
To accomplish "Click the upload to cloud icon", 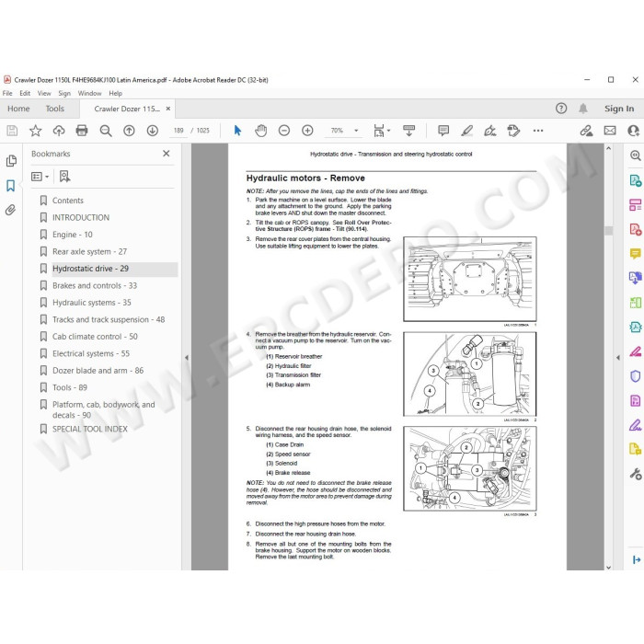I will click(59, 131).
